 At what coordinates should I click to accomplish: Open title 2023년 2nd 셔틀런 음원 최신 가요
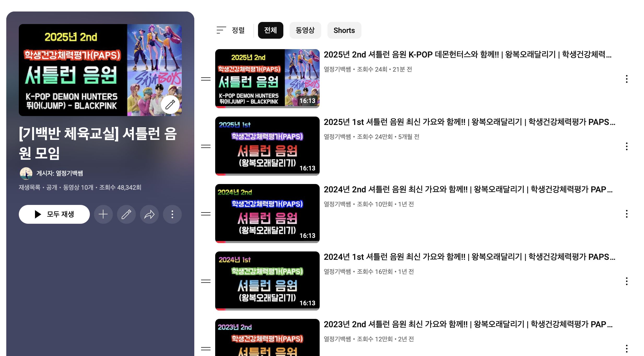(468, 324)
